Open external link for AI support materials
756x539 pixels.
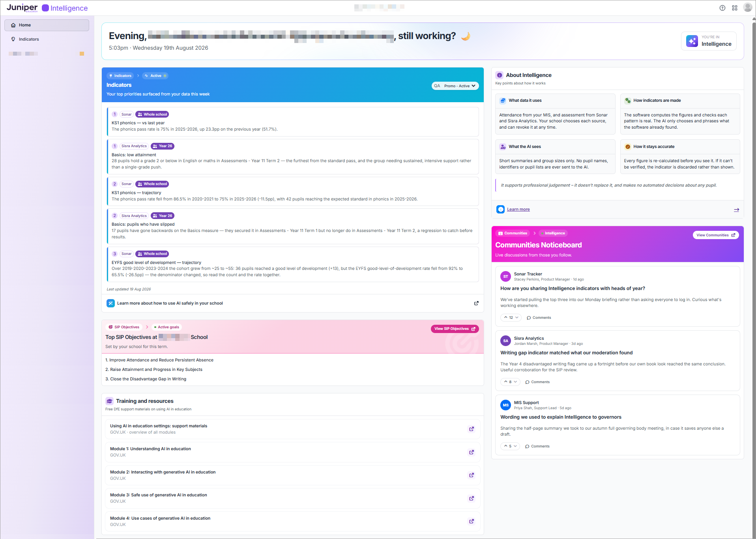click(472, 429)
